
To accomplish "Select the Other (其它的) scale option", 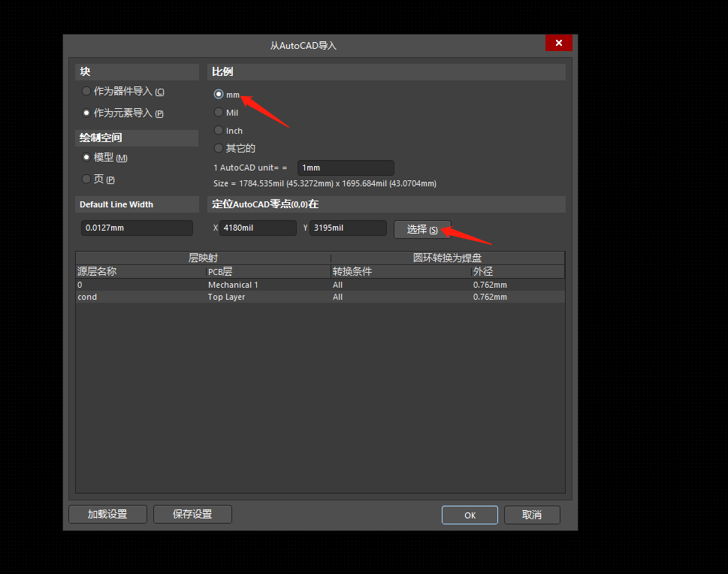I will pyautogui.click(x=219, y=148).
